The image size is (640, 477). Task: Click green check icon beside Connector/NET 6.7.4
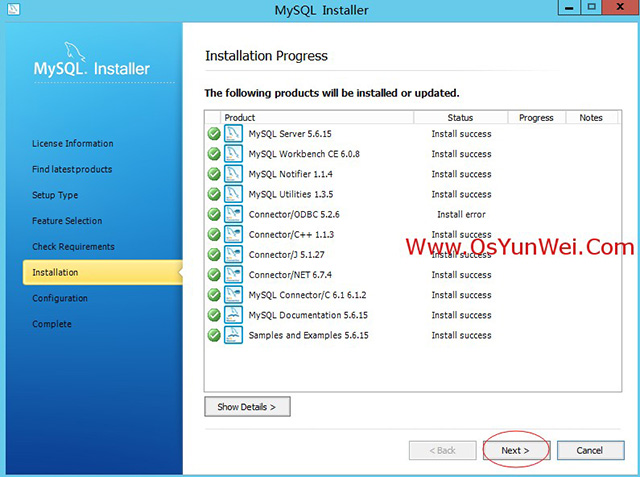point(214,275)
